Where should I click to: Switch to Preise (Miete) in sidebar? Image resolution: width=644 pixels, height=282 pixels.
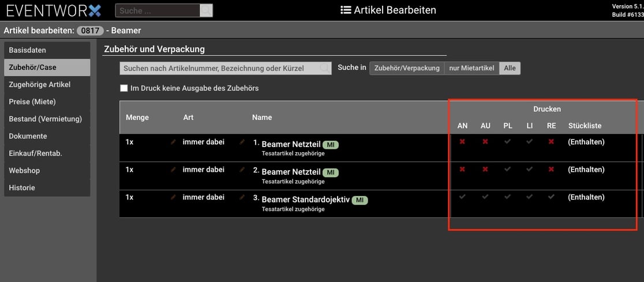47,101
